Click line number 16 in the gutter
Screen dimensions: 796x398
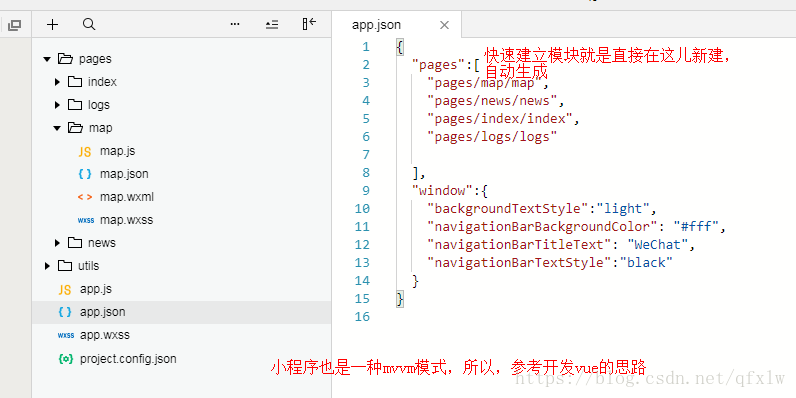click(363, 317)
